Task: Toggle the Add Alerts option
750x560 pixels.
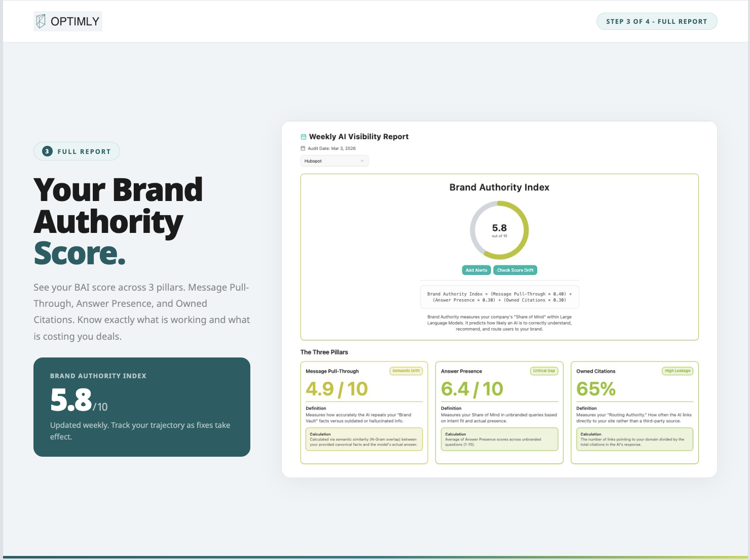Action: [x=476, y=270]
